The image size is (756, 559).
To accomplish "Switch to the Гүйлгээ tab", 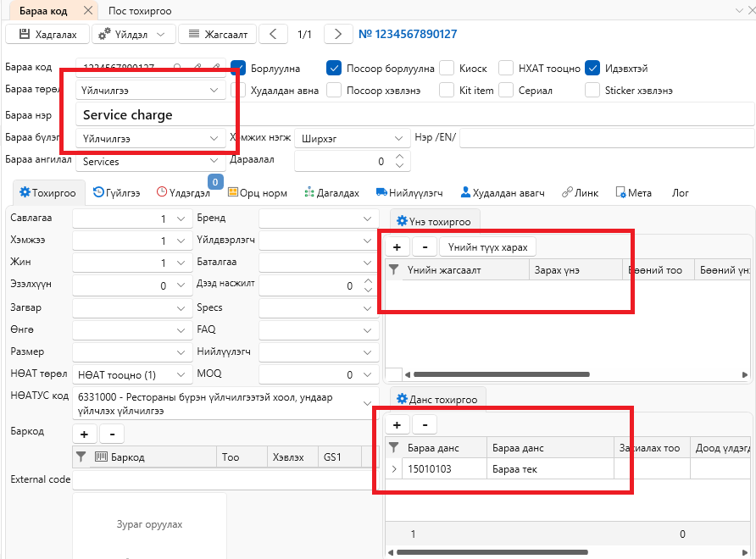I will pos(116,193).
